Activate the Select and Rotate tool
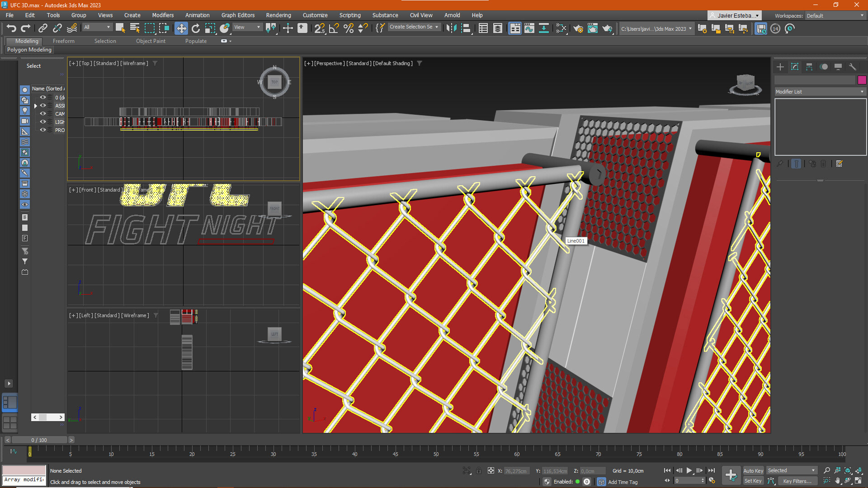Viewport: 868px width, 488px height. (195, 28)
